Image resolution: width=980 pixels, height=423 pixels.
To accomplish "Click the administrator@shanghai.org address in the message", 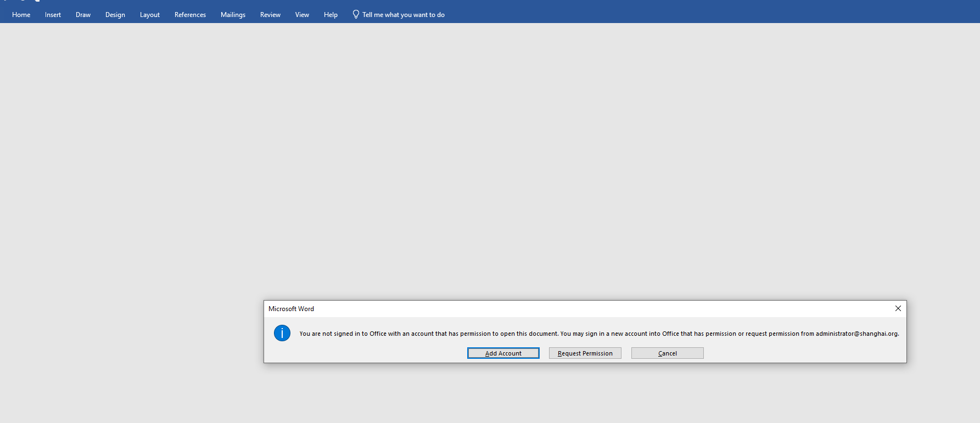I will click(x=856, y=334).
